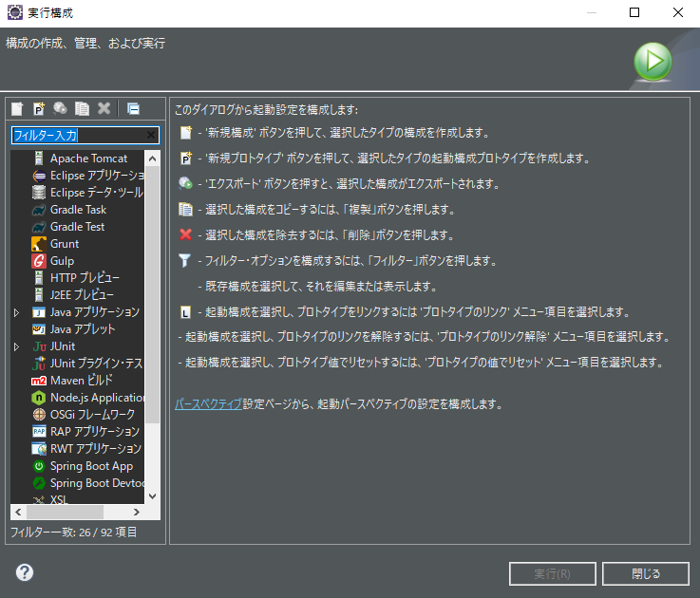Image resolution: width=700 pixels, height=598 pixels.
Task: Select the OSGi フレームワーク text label
Action: (x=92, y=414)
